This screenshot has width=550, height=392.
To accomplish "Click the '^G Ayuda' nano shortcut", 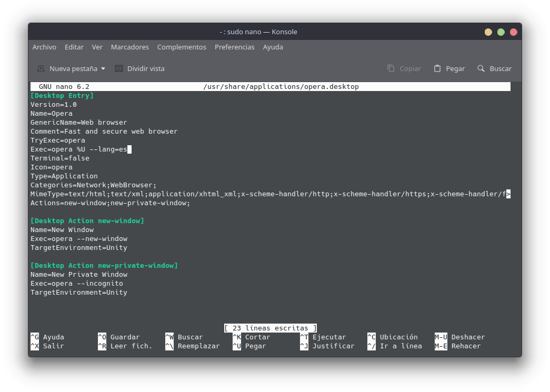I will tap(47, 337).
